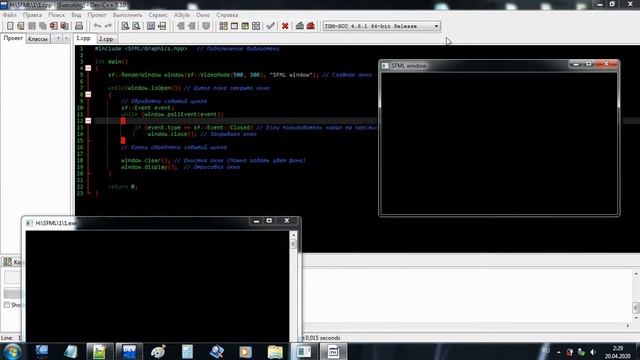The width and height of the screenshot is (640, 360).
Task: Open the AStyle menu
Action: coord(182,15)
